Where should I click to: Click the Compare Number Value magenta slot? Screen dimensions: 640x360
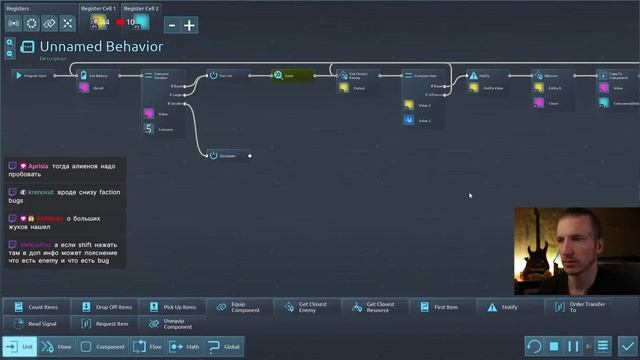(x=149, y=113)
